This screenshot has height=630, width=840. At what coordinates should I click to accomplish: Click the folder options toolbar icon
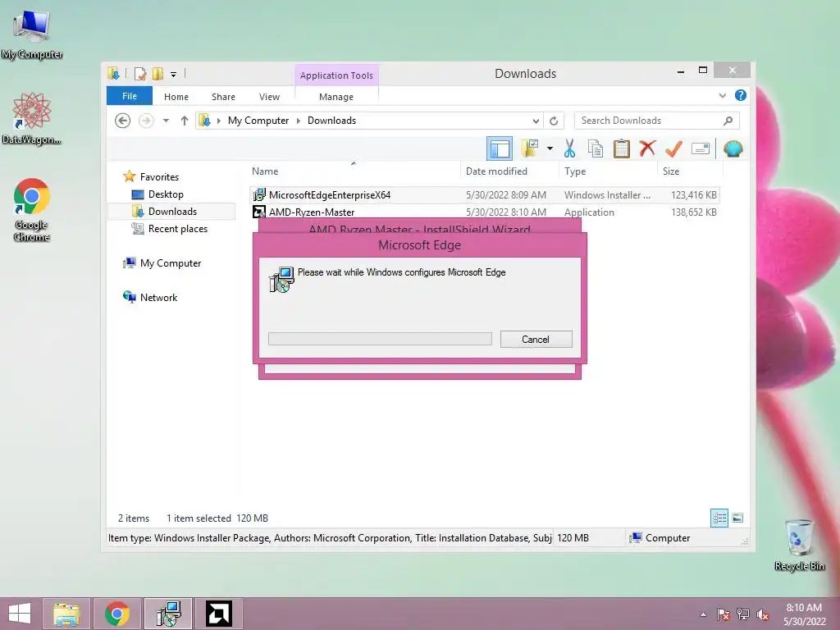click(x=530, y=148)
